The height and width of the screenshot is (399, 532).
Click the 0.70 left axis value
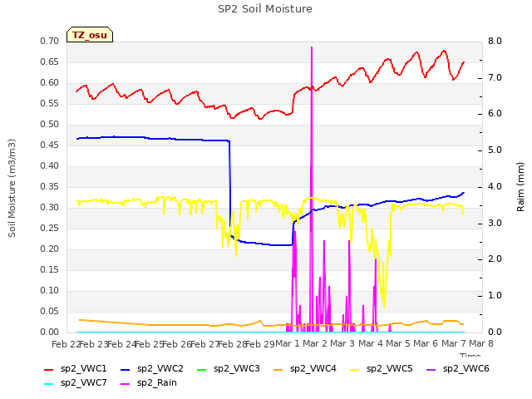(50, 42)
